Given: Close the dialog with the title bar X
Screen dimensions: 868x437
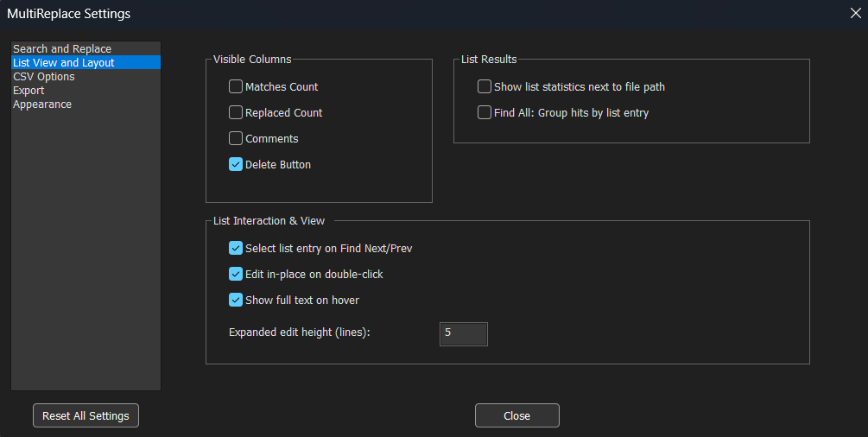Looking at the screenshot, I should pos(854,13).
